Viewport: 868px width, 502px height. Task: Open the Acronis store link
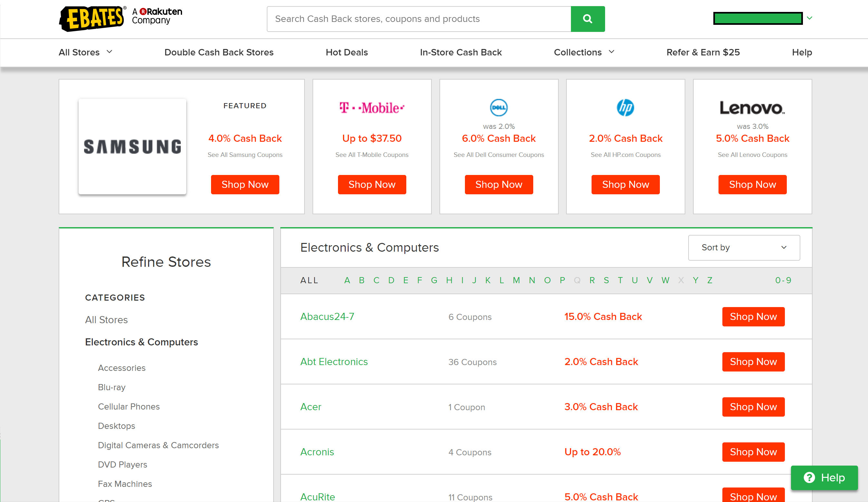click(317, 452)
